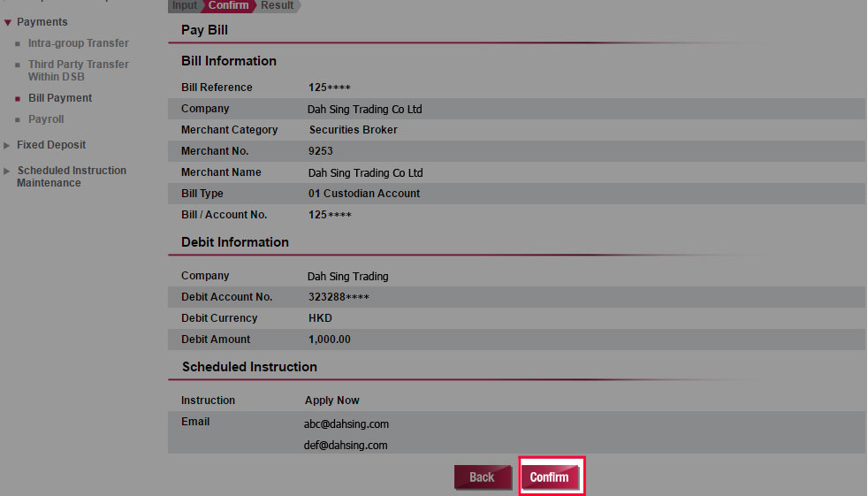The image size is (868, 496).
Task: Click email def@dahsing.com
Action: [x=346, y=445]
